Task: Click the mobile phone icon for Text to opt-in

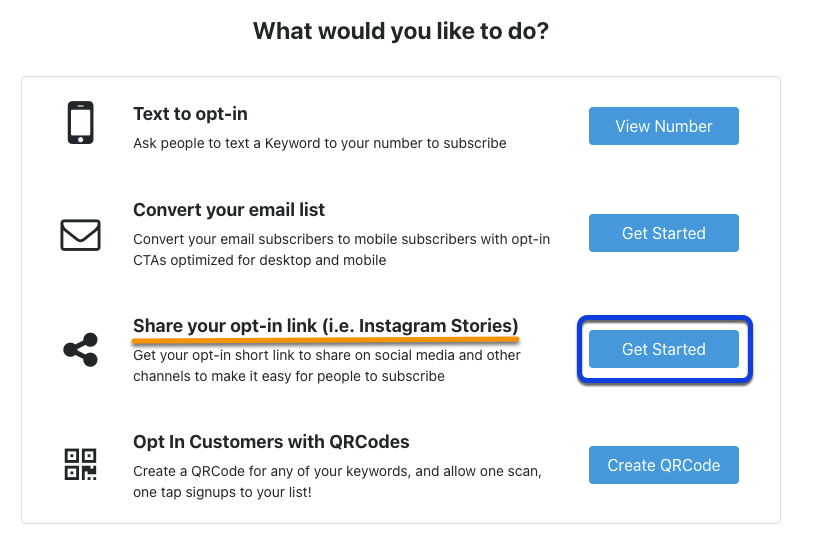Action: pos(81,123)
